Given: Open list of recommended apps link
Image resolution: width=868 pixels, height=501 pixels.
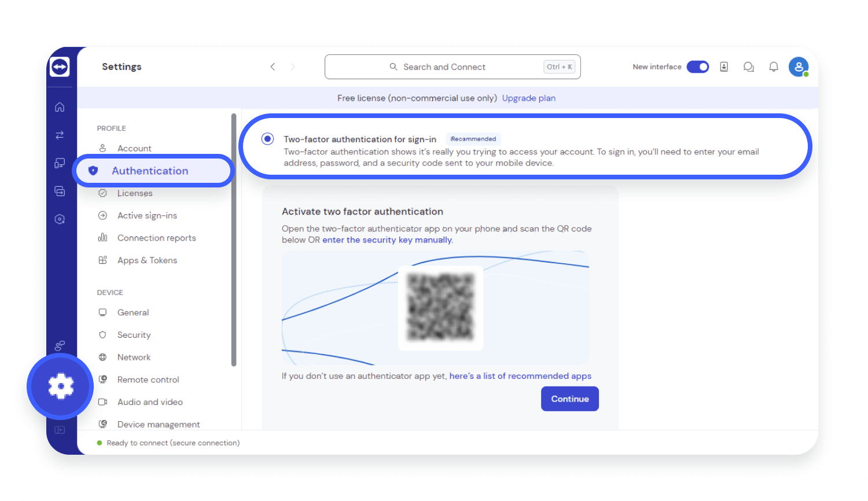Looking at the screenshot, I should coord(520,376).
